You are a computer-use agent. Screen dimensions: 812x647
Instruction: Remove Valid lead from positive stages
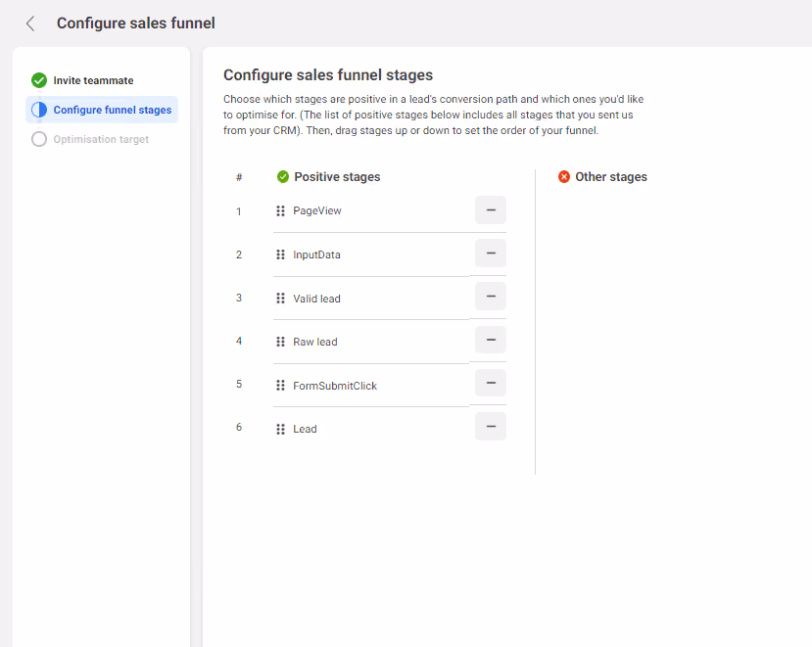491,296
